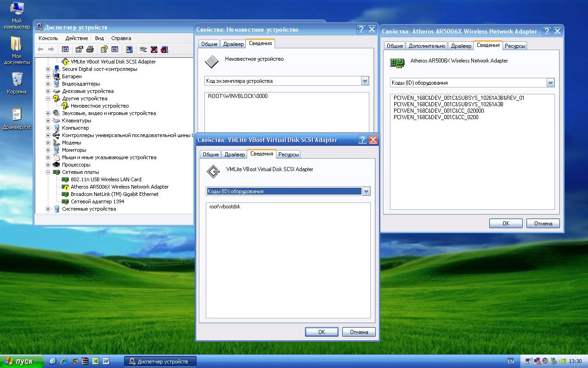Click Отмена in Atheros properties dialog

pos(543,223)
